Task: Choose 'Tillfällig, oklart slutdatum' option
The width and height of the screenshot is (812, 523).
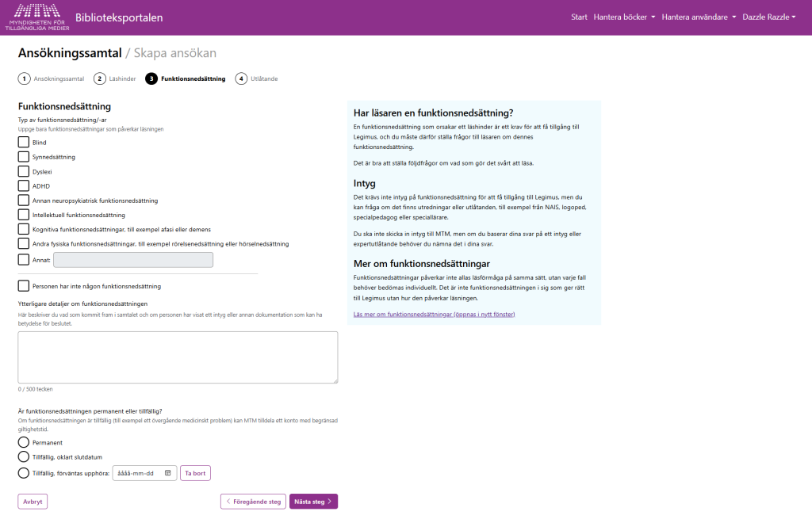Action: tap(24, 456)
